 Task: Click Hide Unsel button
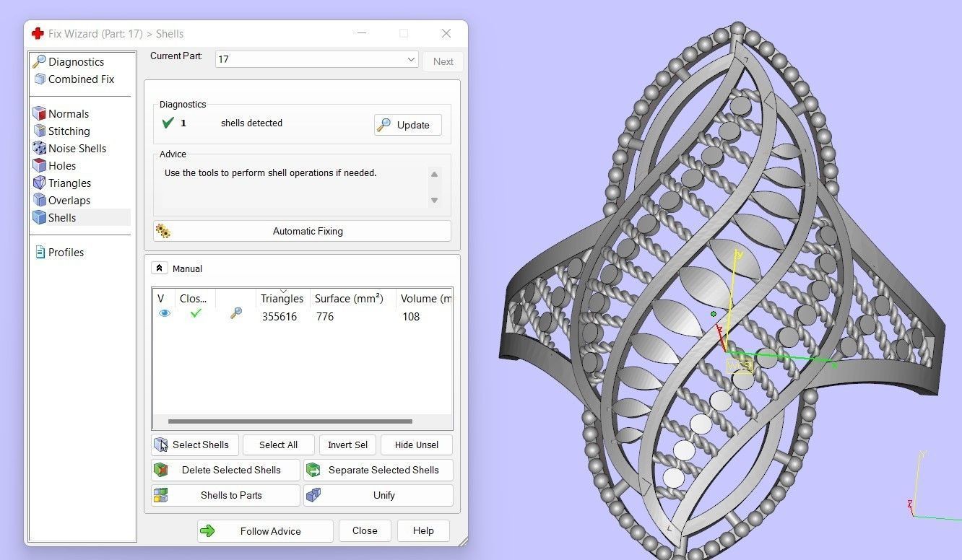(417, 445)
